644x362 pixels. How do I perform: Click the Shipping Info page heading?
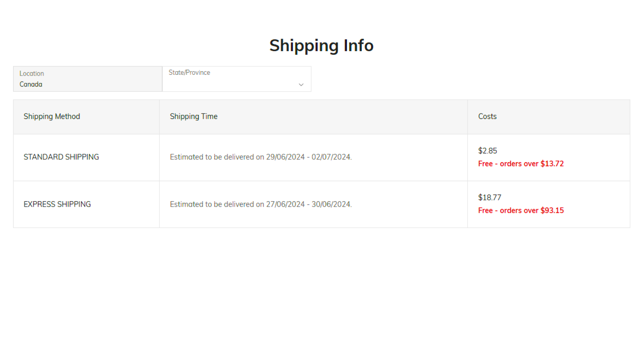pyautogui.click(x=321, y=45)
